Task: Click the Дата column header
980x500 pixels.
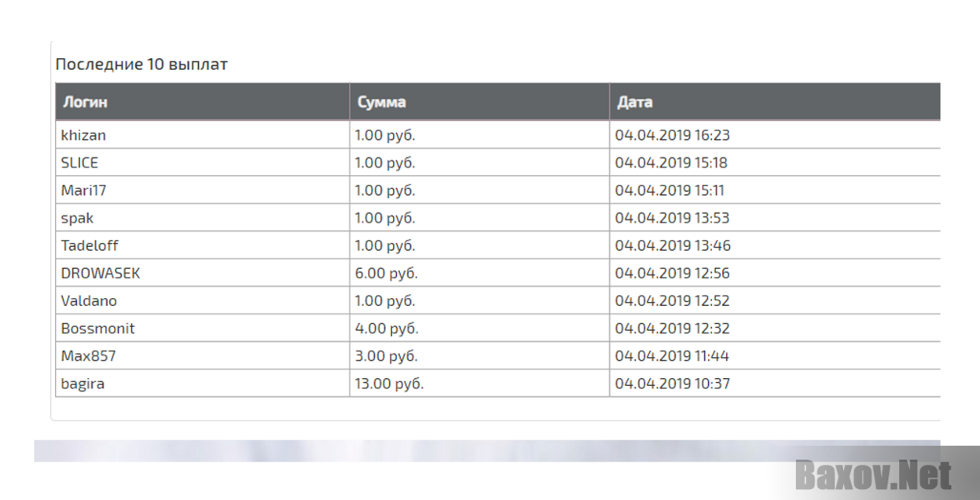Action: point(775,101)
